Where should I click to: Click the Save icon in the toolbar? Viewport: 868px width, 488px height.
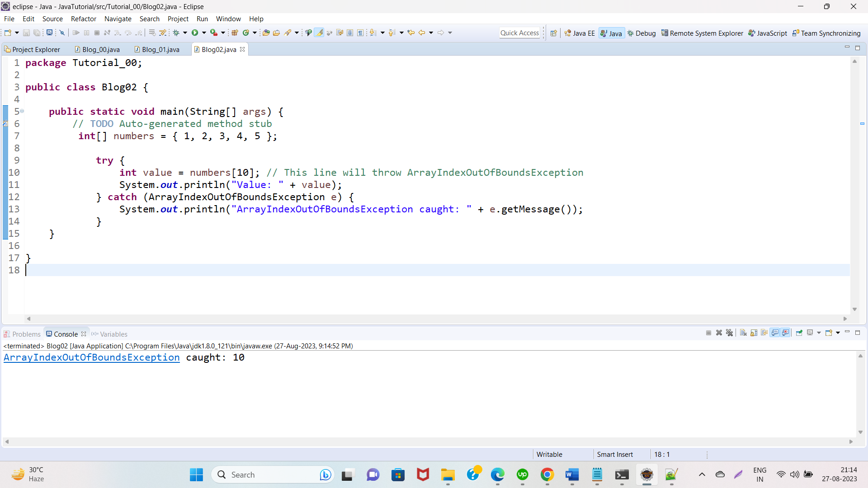click(26, 33)
